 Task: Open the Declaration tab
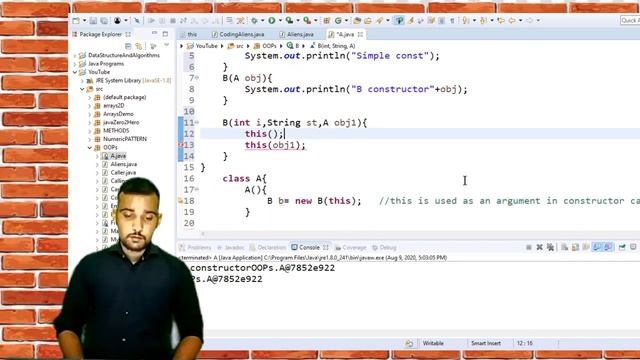pyautogui.click(x=268, y=247)
